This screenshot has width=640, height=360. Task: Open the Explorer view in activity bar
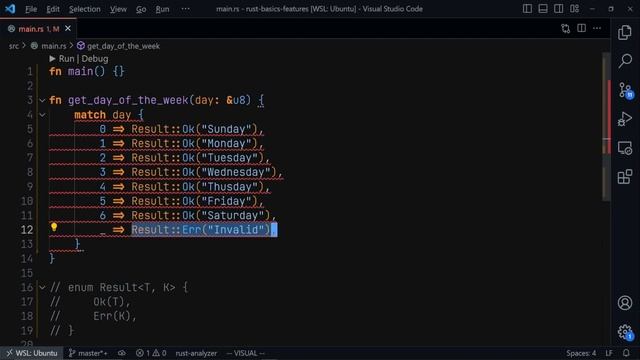coord(624,32)
